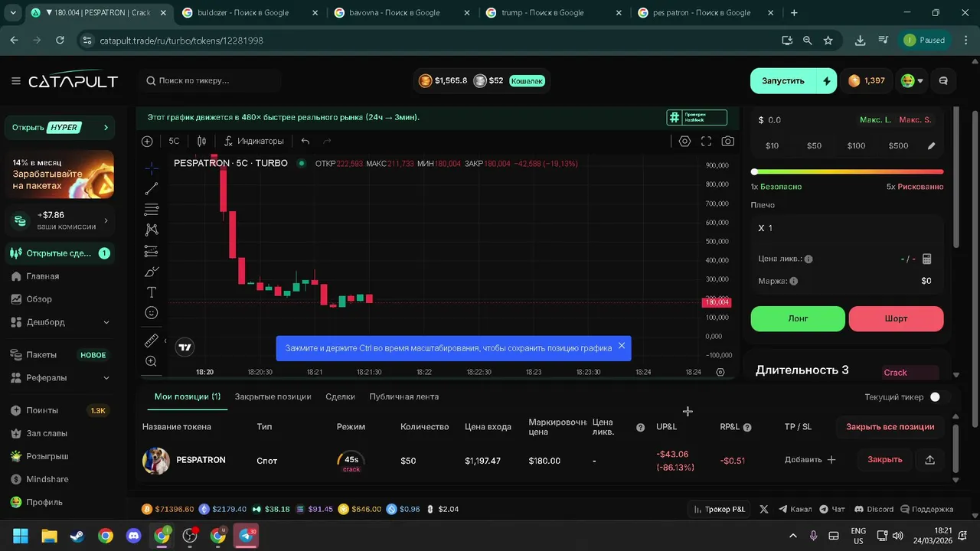This screenshot has width=980, height=551.
Task: Dismiss the blue Ctrl zoom hint
Action: tap(622, 346)
